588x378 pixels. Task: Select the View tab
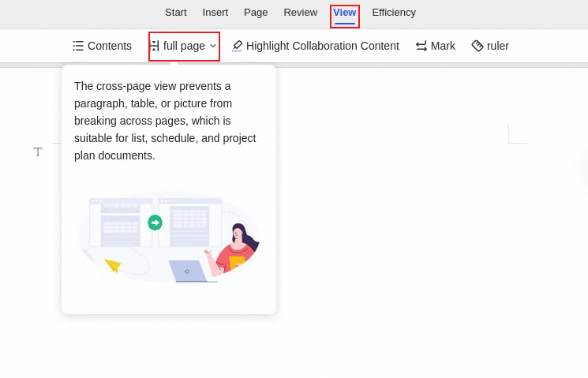345,13
